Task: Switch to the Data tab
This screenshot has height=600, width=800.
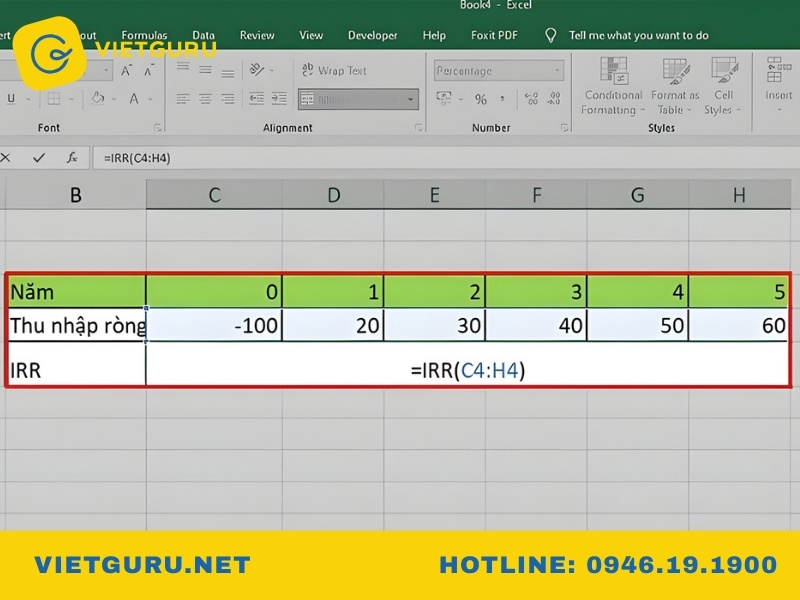Action: (x=203, y=35)
